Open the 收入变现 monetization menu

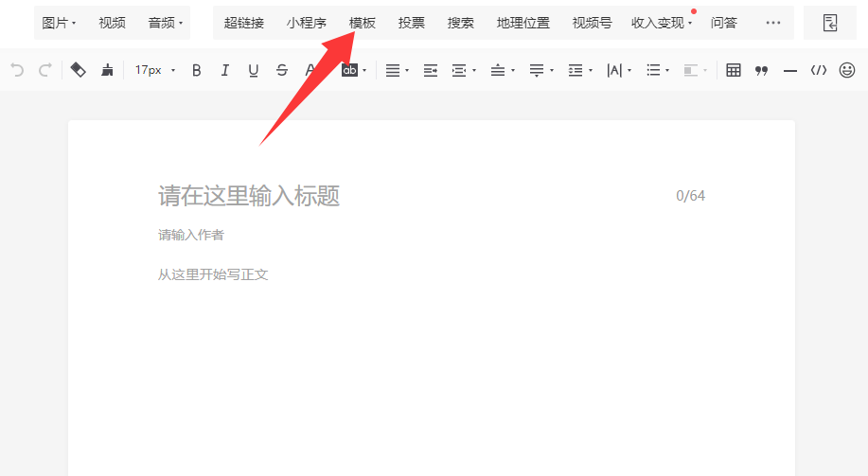pos(662,23)
